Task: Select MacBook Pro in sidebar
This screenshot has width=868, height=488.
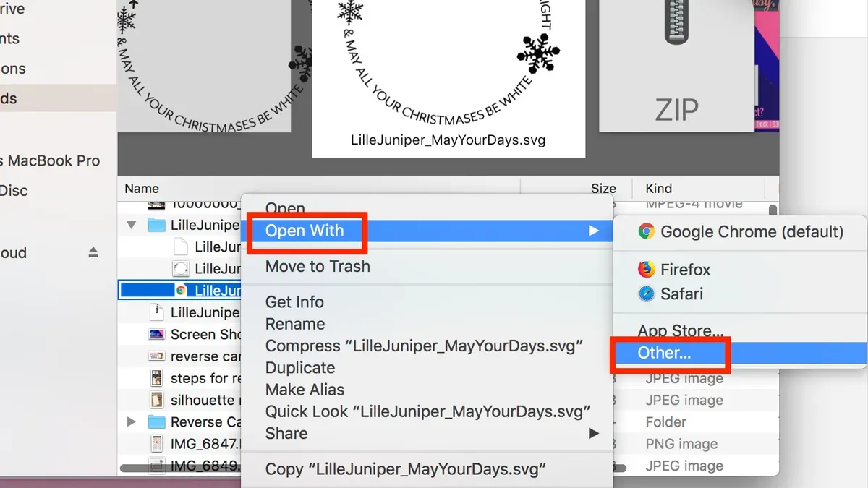Action: [x=50, y=161]
